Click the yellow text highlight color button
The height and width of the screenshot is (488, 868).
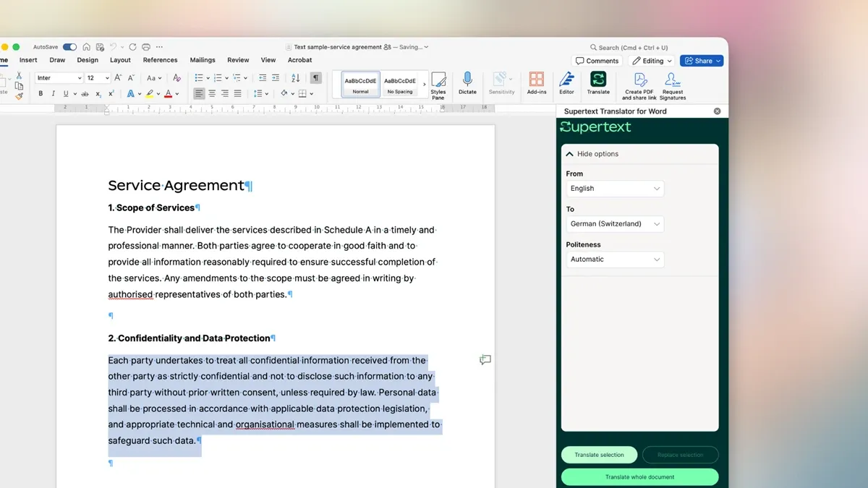click(149, 94)
